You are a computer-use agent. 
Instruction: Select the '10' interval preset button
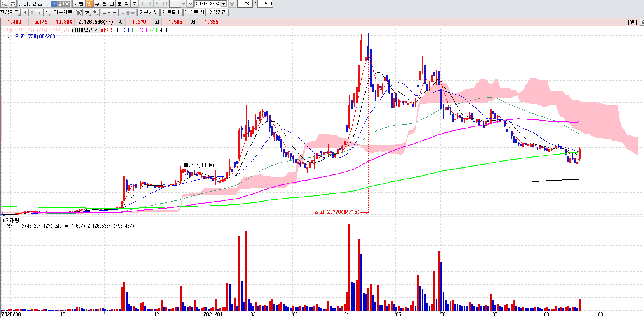(x=164, y=4)
